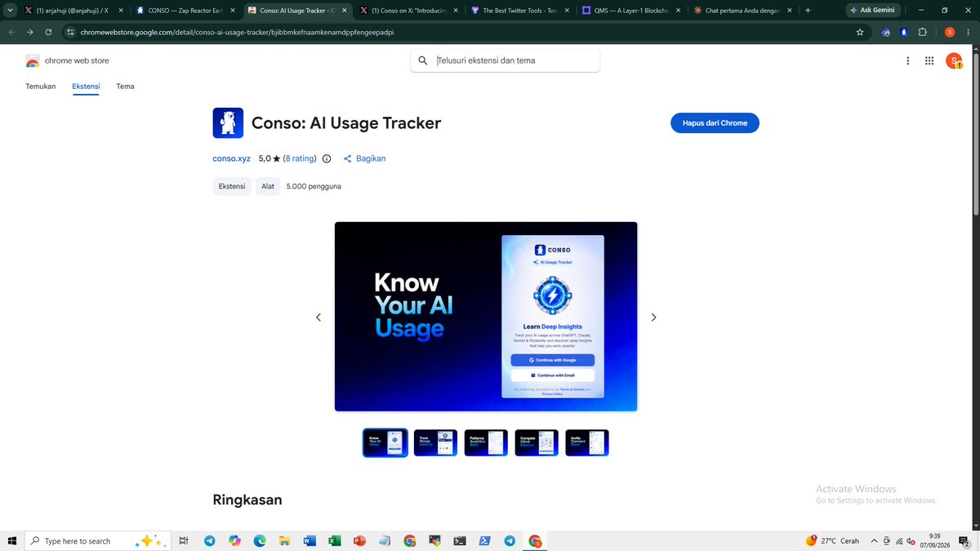980x551 pixels.
Task: Show the previous screenshot in the carousel
Action: 318,317
